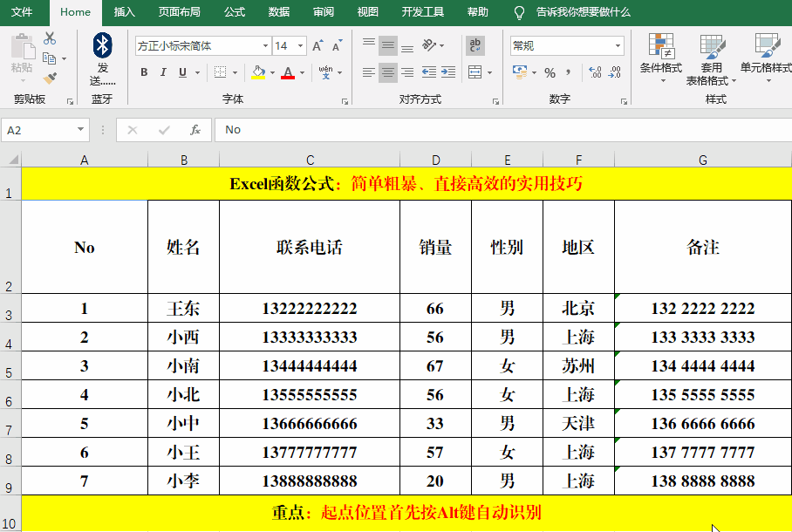Select row 5 header
This screenshot has height=532, width=792.
10,366
